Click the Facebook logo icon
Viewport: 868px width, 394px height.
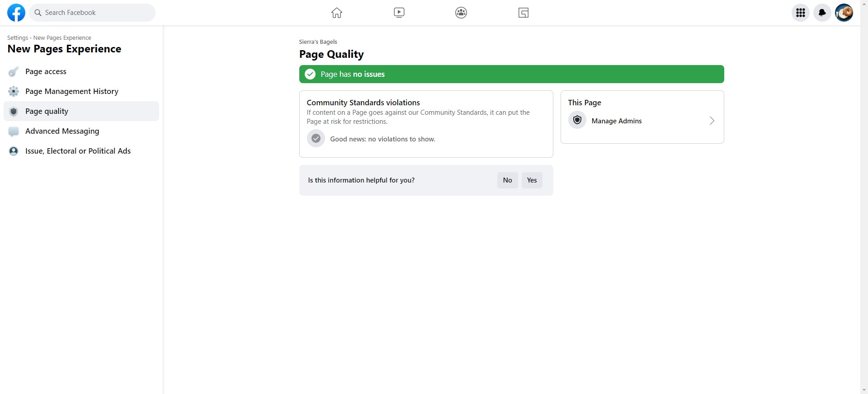(16, 13)
